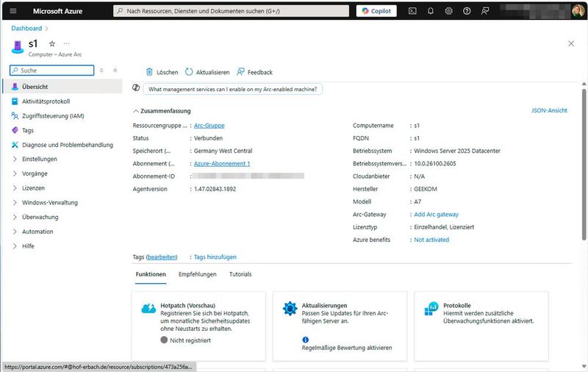Open the user account avatar
The width and height of the screenshot is (588, 372).
click(578, 10)
